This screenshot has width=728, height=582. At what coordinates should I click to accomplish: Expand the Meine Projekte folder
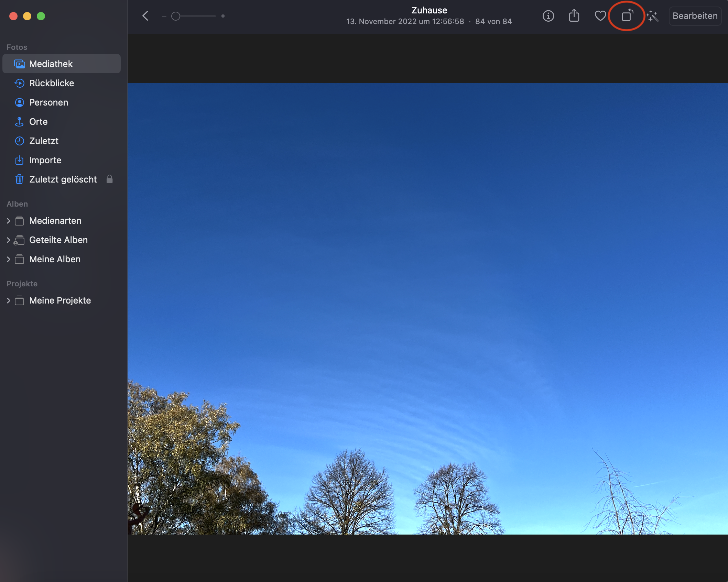point(9,300)
